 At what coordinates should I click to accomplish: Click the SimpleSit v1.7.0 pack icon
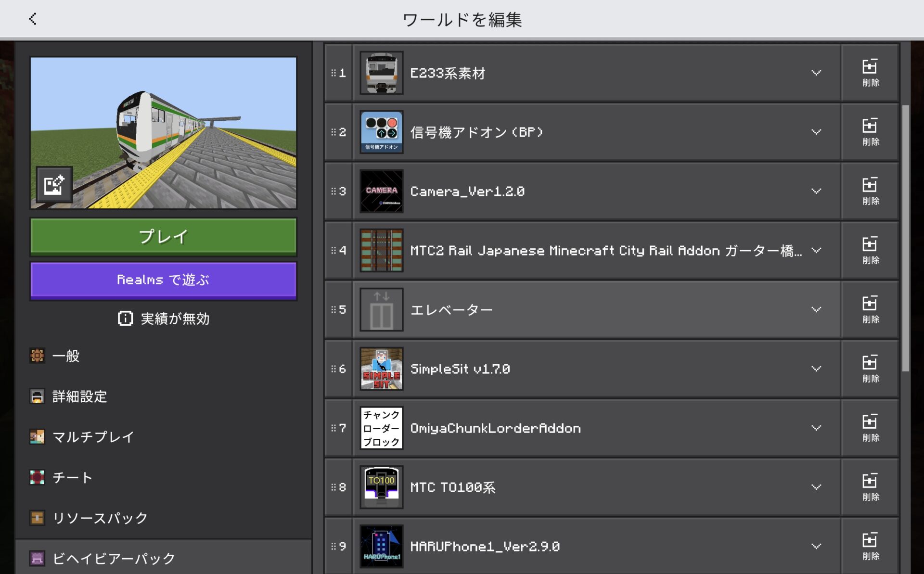click(382, 369)
